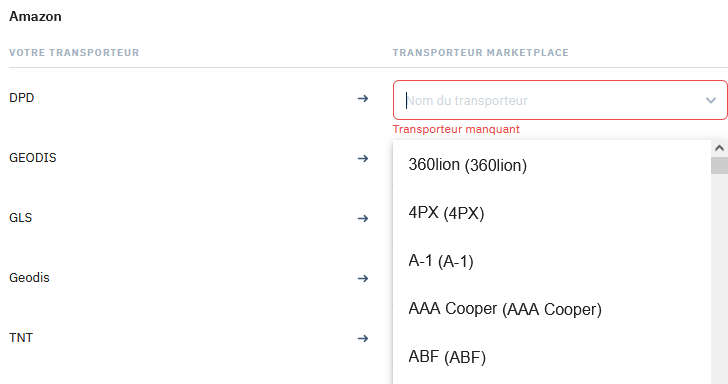Click the arrow icon in the GLS row

point(363,218)
